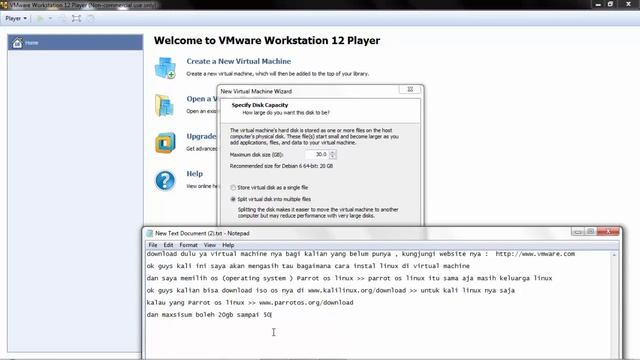
Task: Open Notepad File menu
Action: pos(153,245)
